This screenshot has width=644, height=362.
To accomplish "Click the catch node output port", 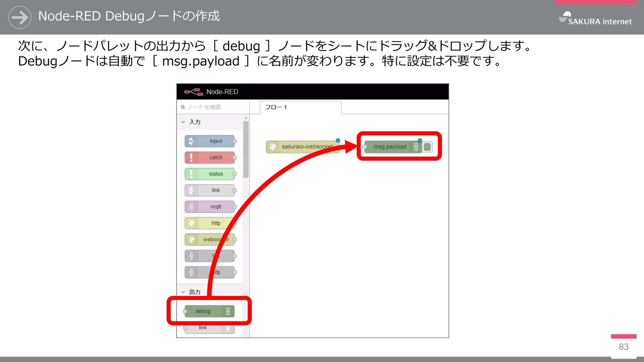I will [x=235, y=157].
